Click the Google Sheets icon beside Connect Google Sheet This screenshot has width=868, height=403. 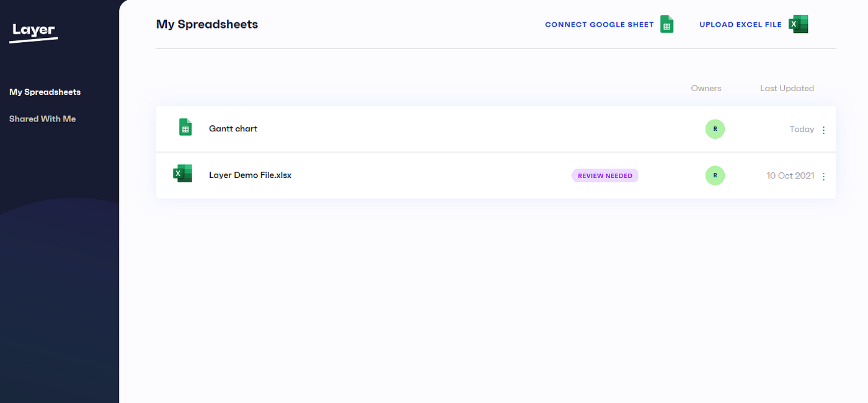(x=666, y=24)
